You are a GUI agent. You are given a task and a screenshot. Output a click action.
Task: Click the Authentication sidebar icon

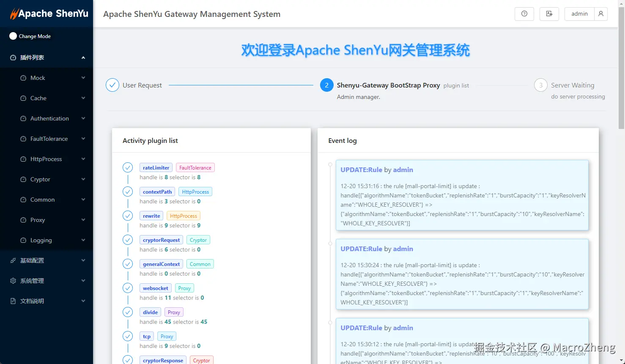click(x=23, y=118)
